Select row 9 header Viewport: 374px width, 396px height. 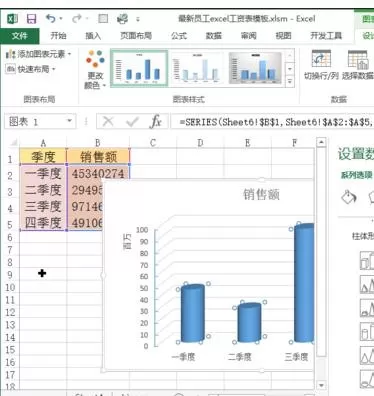tap(10, 275)
